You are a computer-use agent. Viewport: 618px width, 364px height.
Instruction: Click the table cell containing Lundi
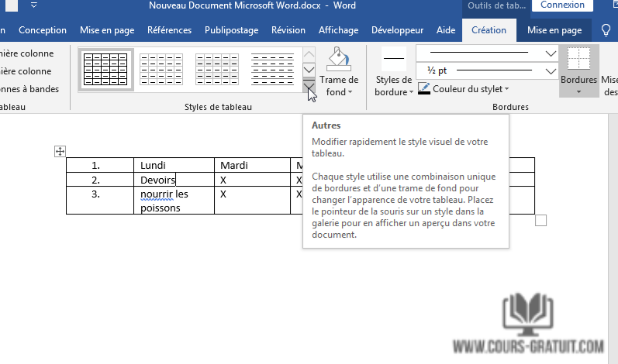coord(174,165)
